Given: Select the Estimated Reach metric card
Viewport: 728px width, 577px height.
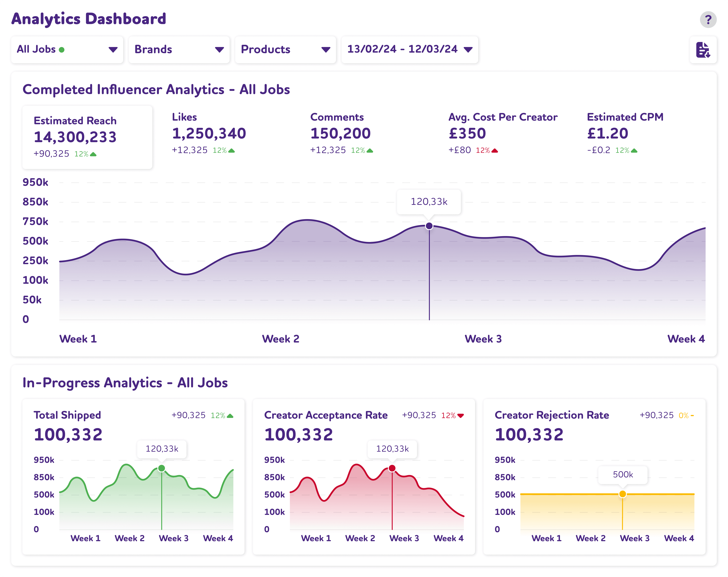Looking at the screenshot, I should coord(87,137).
